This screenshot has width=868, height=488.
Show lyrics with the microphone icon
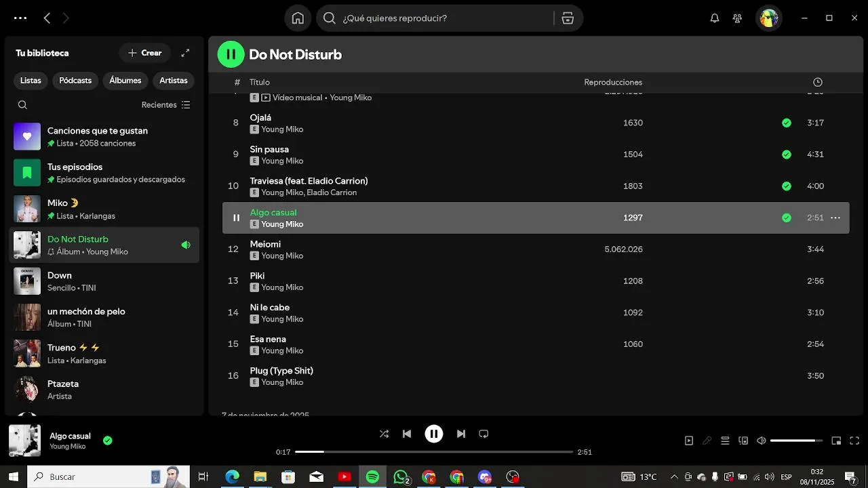coord(707,441)
